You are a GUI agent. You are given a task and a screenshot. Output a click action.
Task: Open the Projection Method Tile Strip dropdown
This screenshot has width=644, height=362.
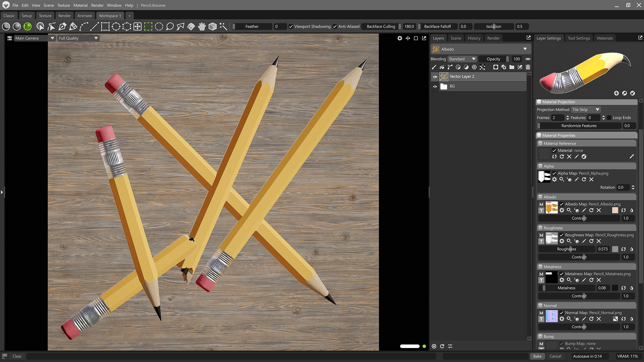tap(586, 110)
